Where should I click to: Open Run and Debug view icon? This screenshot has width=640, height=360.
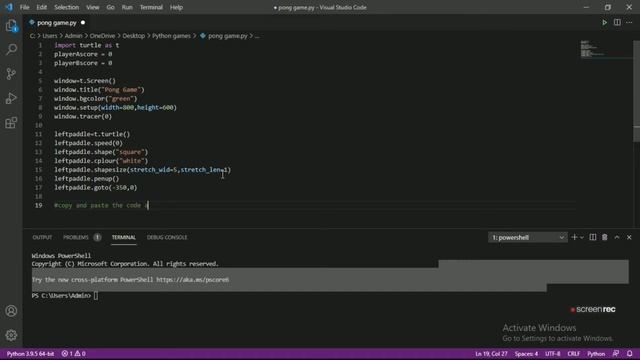coord(11,98)
